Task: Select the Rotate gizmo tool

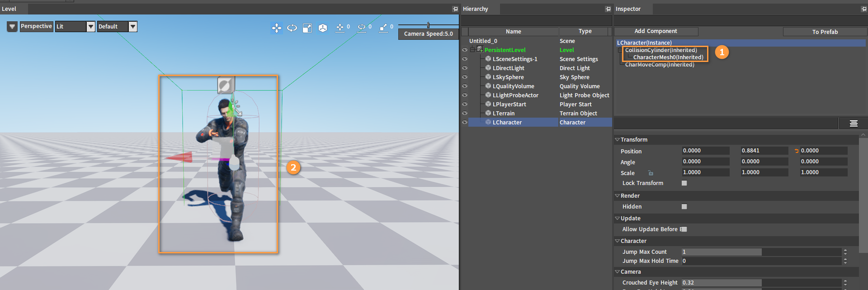Action: 292,28
